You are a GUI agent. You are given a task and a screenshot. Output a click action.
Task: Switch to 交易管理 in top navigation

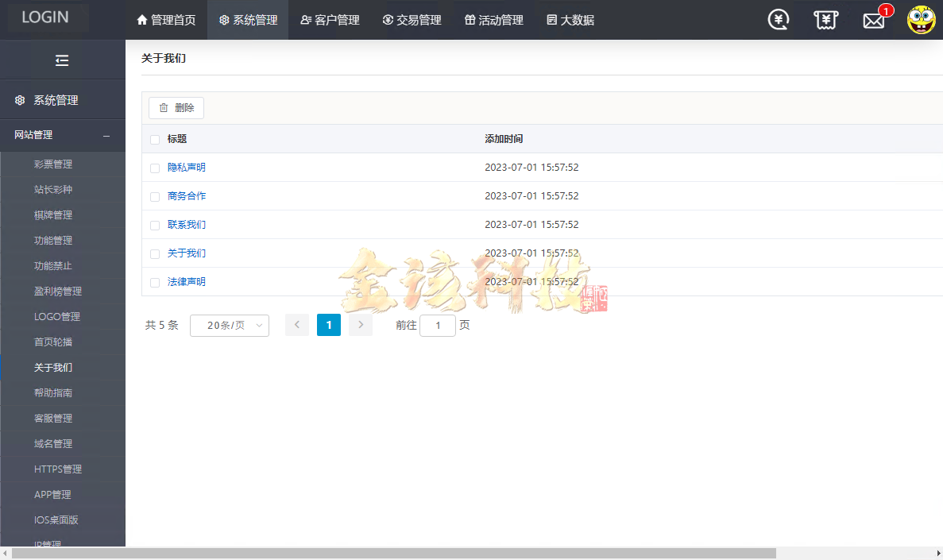412,20
